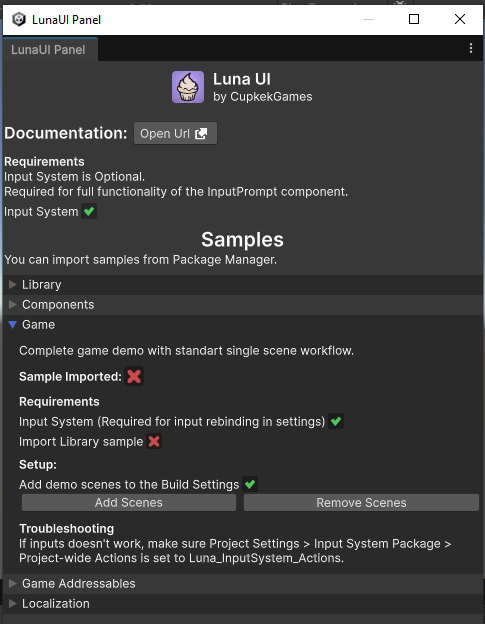Click the green check beside Add demo scenes
Screen dimensions: 485x624
point(250,484)
